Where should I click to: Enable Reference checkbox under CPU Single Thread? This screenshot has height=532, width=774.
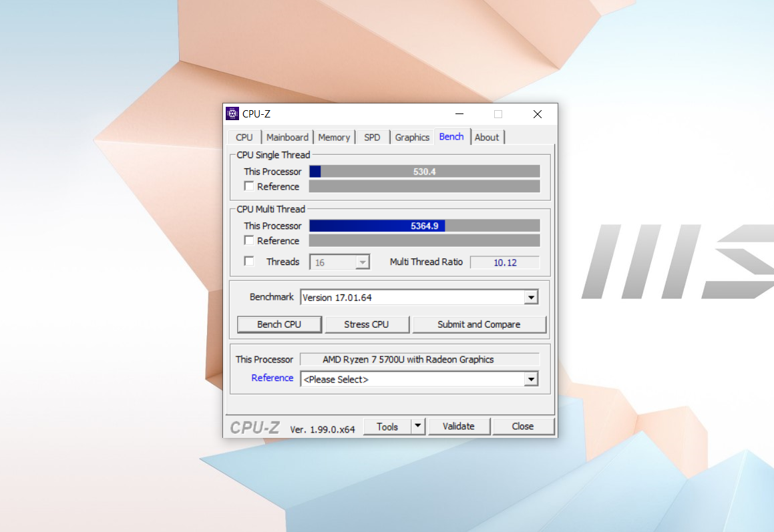249,186
